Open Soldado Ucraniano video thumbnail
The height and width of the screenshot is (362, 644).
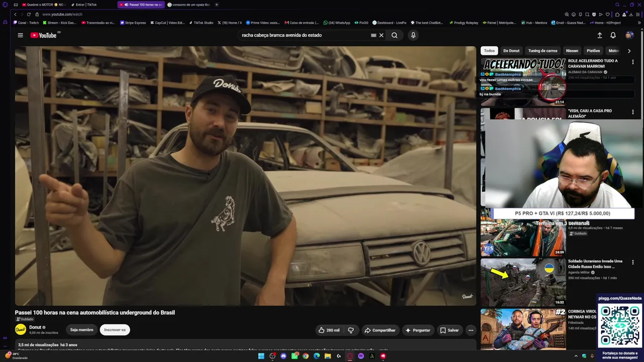click(x=523, y=282)
